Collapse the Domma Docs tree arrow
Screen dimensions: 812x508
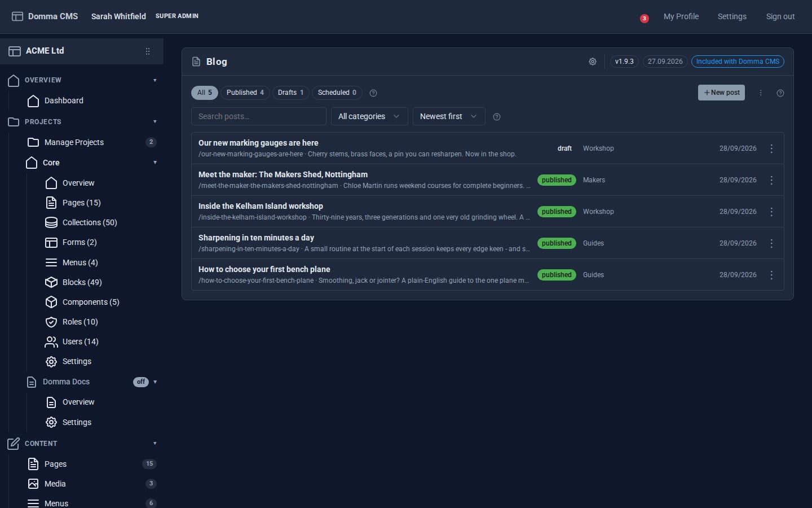[155, 382]
